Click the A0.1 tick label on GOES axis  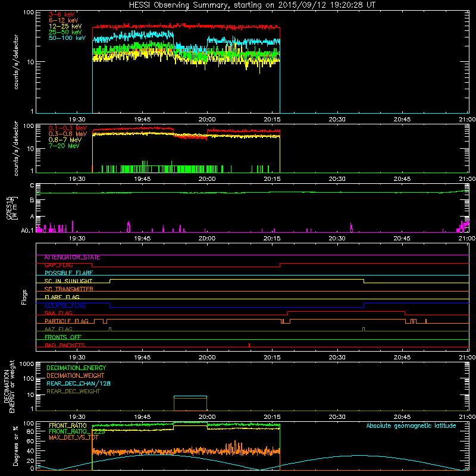(x=27, y=231)
